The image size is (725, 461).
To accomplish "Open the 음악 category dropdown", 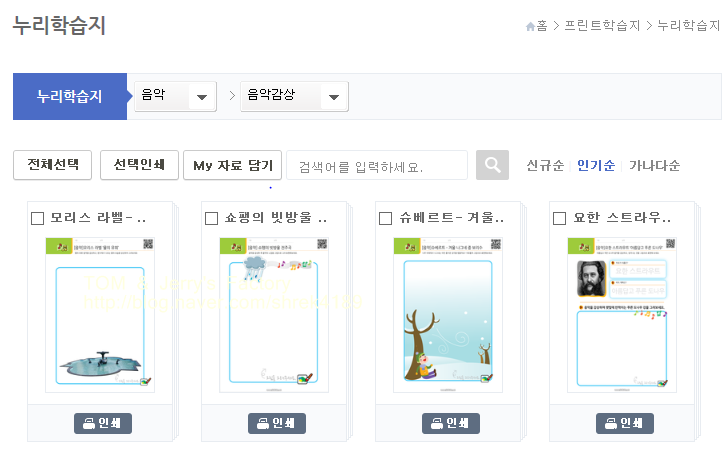I will [175, 96].
